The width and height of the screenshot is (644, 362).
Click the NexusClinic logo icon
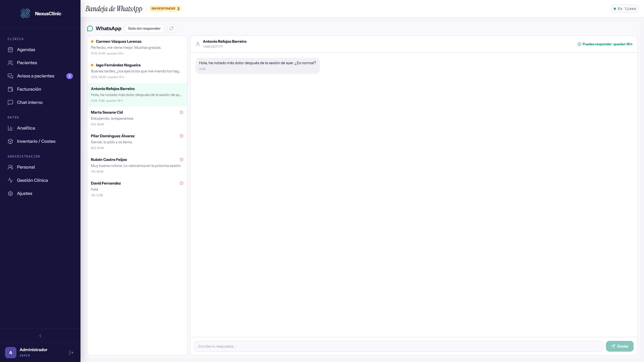tap(25, 13)
